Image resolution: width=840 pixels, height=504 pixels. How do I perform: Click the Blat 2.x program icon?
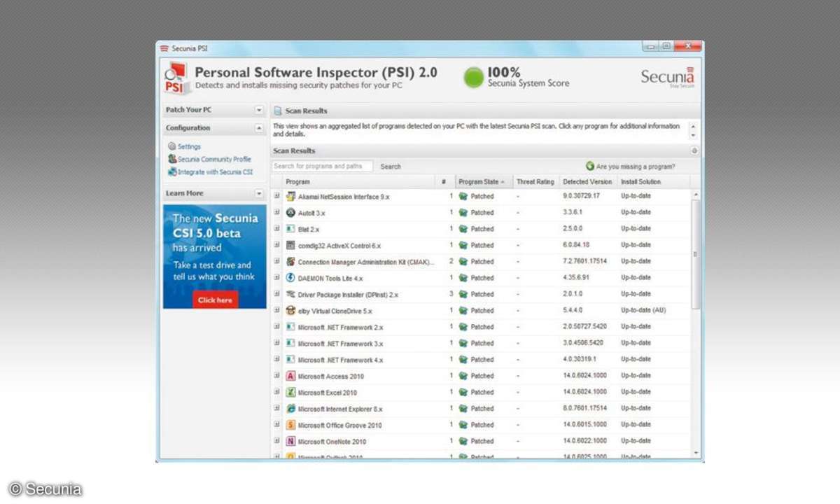291,229
